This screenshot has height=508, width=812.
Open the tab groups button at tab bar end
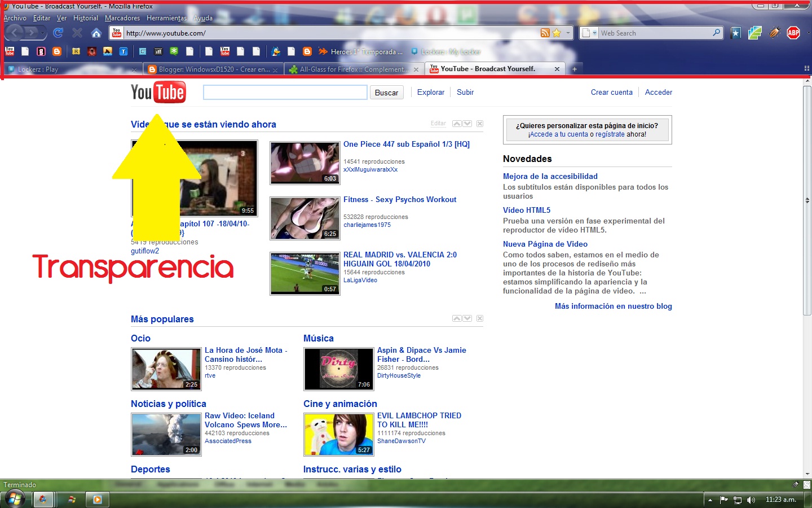(806, 68)
